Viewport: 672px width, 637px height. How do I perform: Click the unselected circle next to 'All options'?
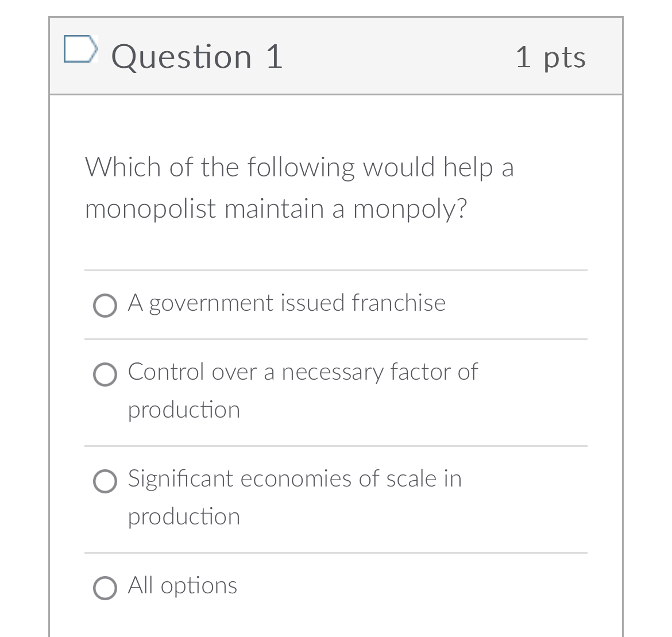point(105,588)
